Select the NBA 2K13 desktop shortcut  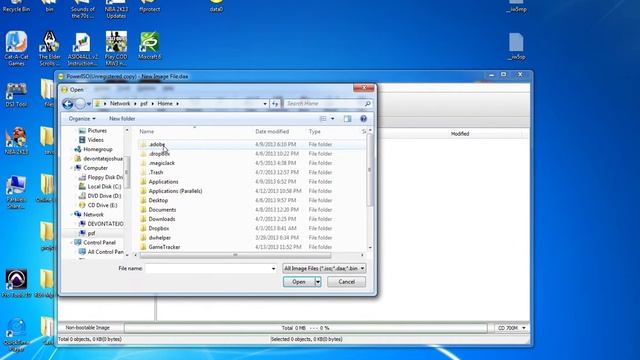(x=16, y=141)
